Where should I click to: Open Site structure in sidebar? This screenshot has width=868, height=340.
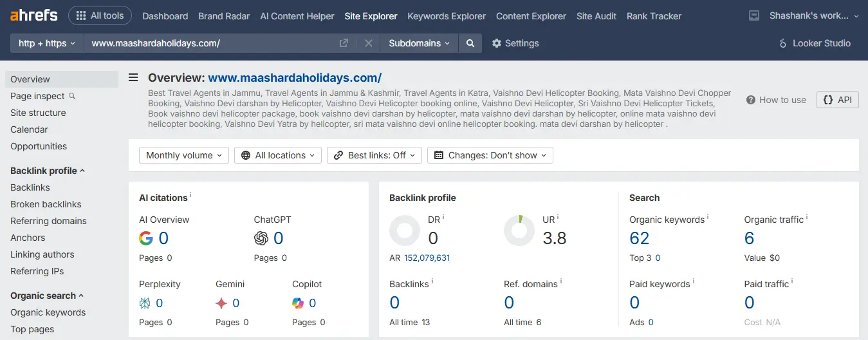point(38,113)
